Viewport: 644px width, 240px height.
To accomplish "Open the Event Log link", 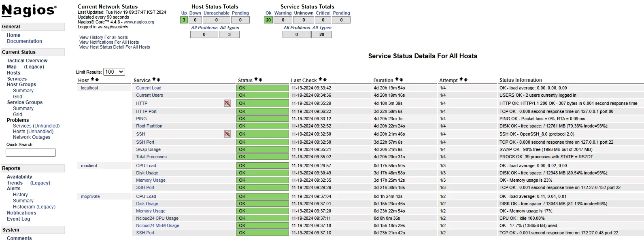I will (x=19, y=219).
